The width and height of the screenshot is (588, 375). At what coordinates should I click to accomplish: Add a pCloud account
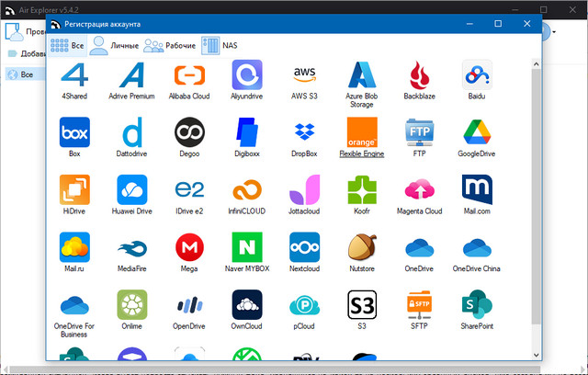(304, 304)
